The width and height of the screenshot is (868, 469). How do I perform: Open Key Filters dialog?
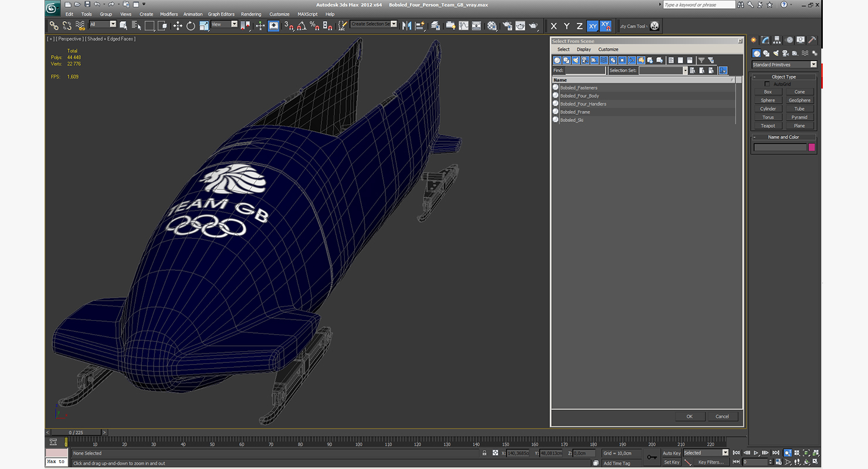coord(711,462)
